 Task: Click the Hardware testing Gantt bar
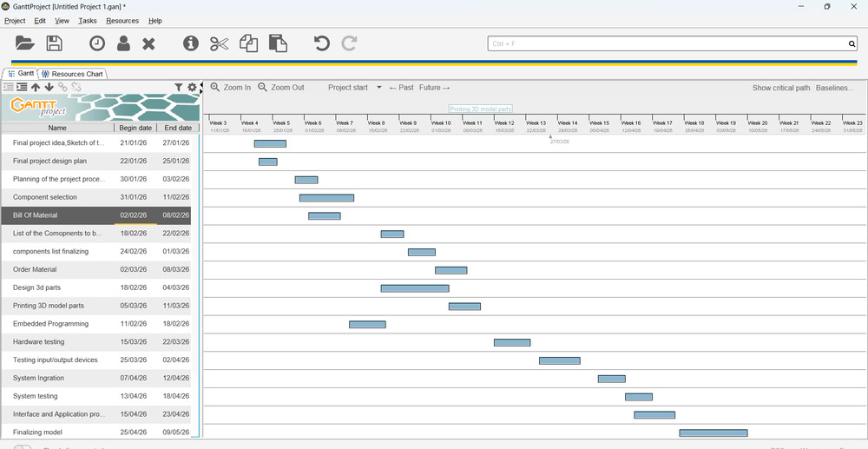coord(512,342)
